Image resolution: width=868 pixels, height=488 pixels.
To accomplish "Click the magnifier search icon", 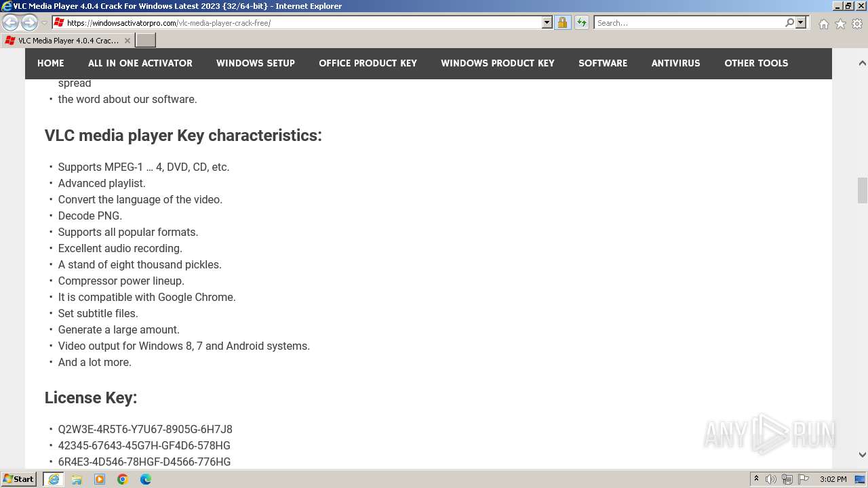I will [x=789, y=23].
